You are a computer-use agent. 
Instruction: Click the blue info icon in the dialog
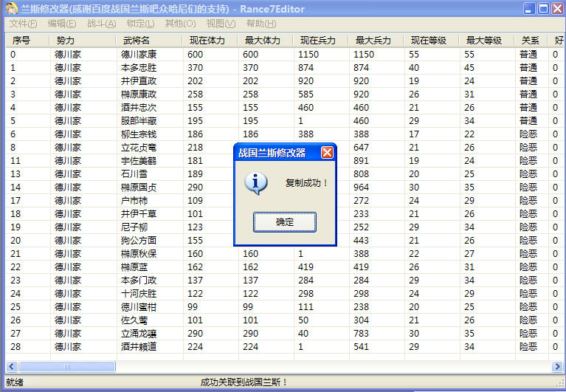pyautogui.click(x=255, y=182)
